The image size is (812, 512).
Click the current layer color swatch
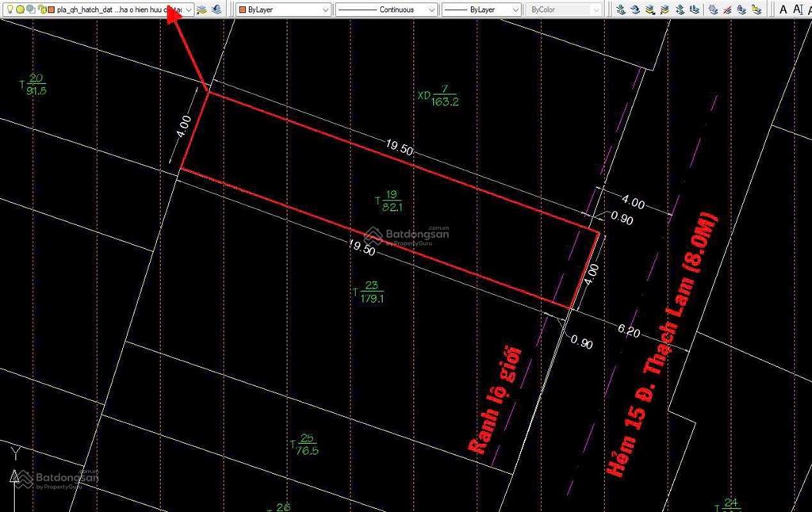(x=50, y=9)
